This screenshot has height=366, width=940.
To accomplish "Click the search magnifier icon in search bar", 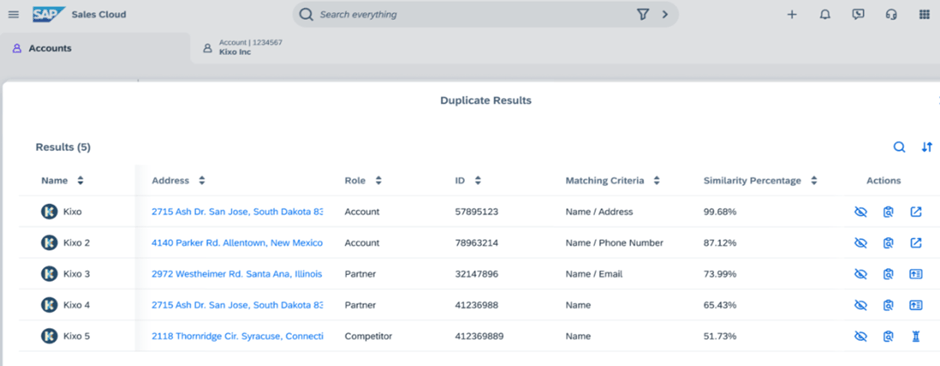I will coord(306,14).
